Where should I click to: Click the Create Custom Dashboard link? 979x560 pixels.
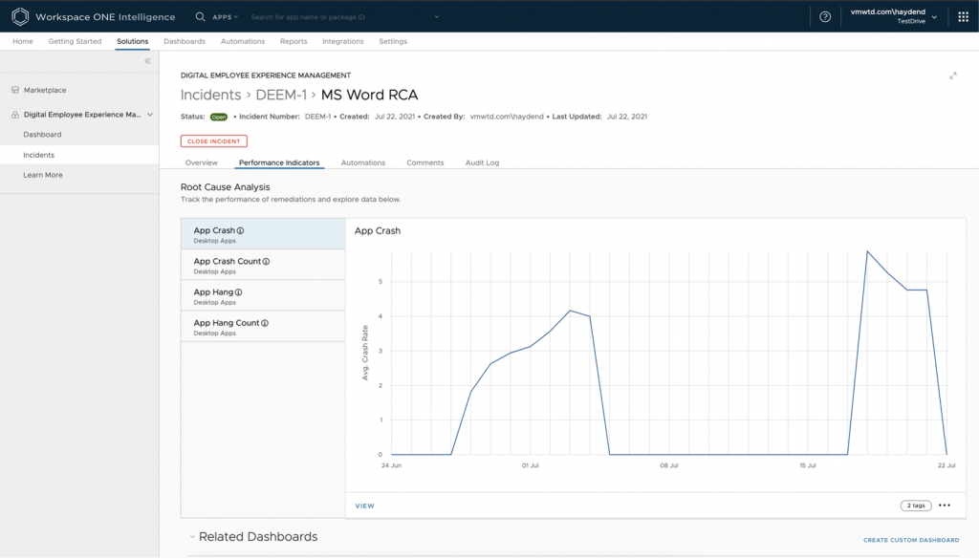(910, 540)
